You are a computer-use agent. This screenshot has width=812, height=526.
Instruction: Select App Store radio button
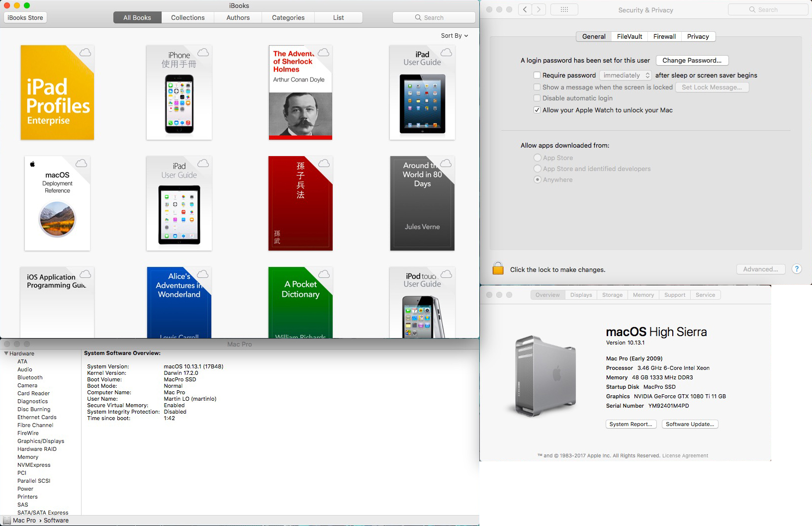538,158
